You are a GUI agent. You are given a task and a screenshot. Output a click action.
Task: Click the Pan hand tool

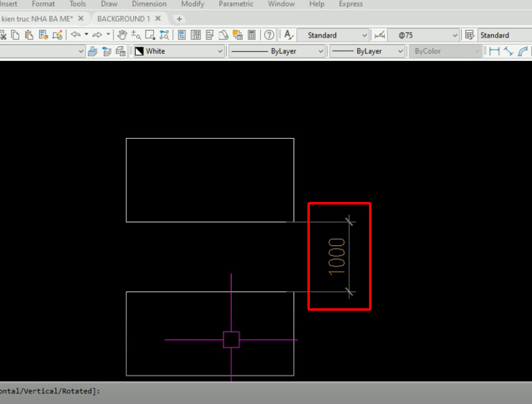[x=123, y=35]
